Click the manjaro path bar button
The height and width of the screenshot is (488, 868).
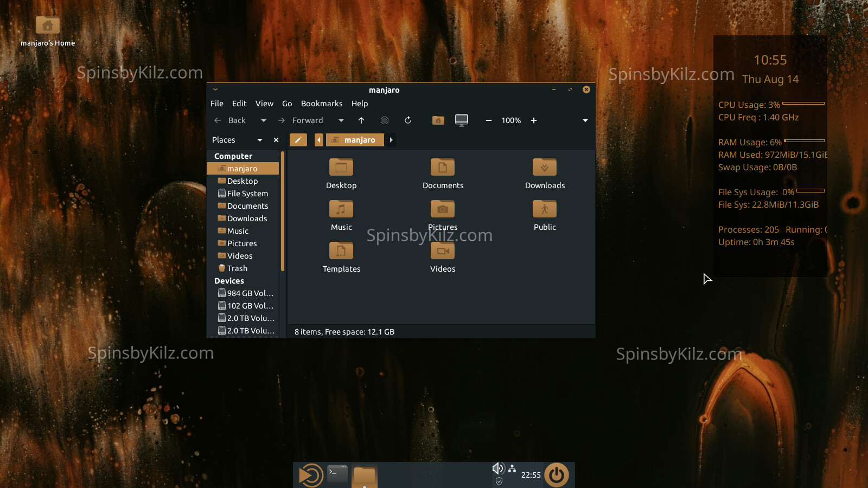355,140
